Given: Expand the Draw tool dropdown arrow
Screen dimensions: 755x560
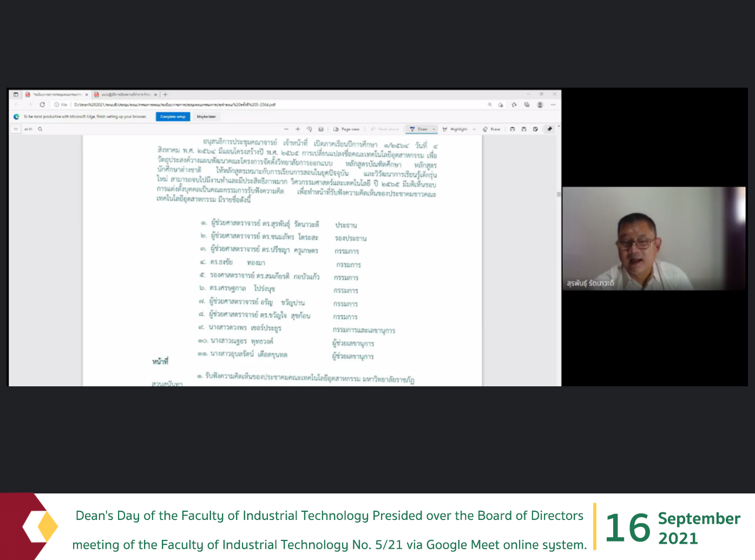Looking at the screenshot, I should click(x=434, y=129).
